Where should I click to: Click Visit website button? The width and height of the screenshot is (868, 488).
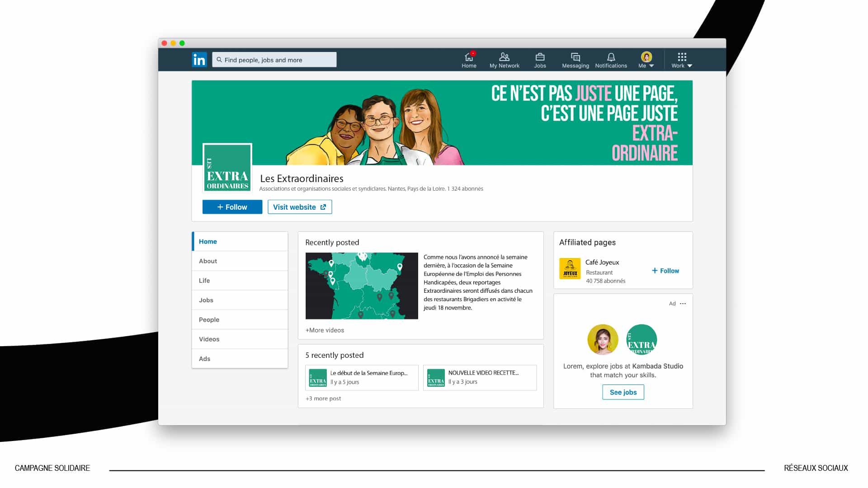300,207
